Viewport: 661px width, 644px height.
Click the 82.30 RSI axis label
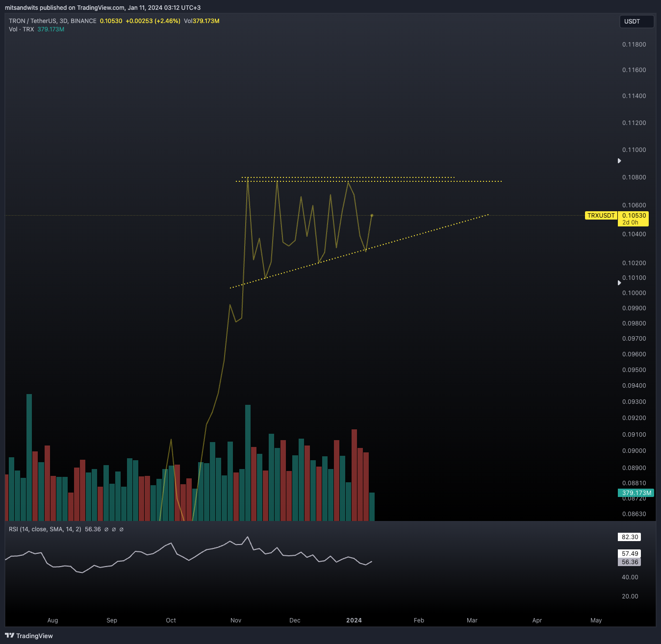click(x=630, y=537)
